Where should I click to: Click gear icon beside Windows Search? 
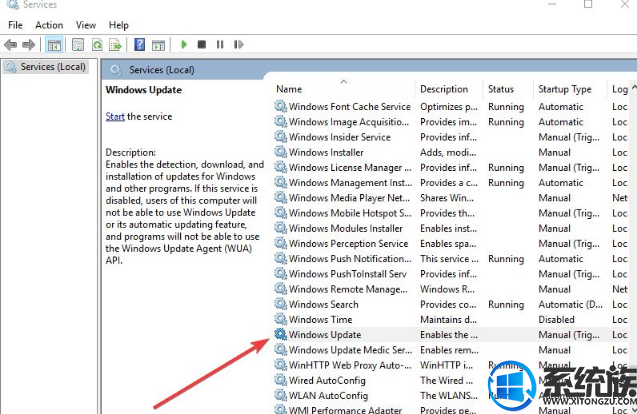(280, 304)
